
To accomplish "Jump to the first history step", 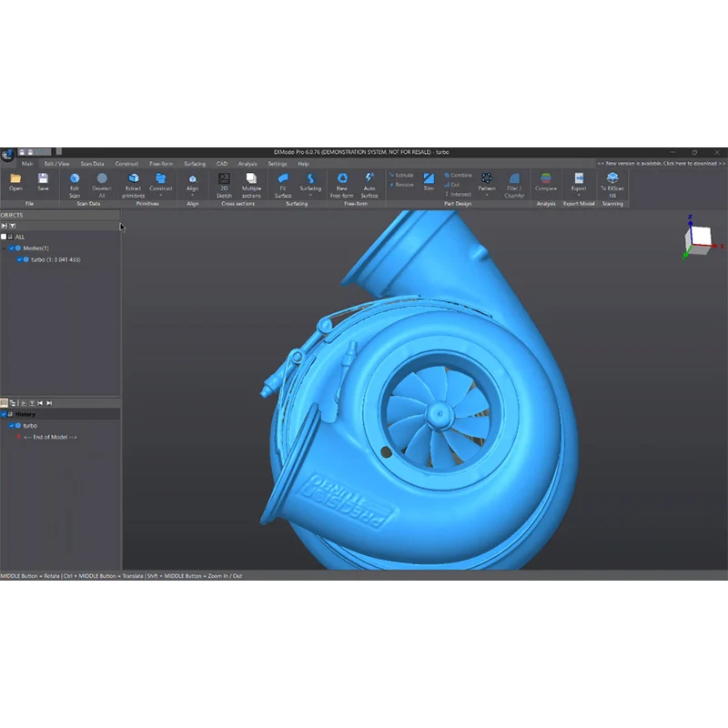I will tap(40, 403).
